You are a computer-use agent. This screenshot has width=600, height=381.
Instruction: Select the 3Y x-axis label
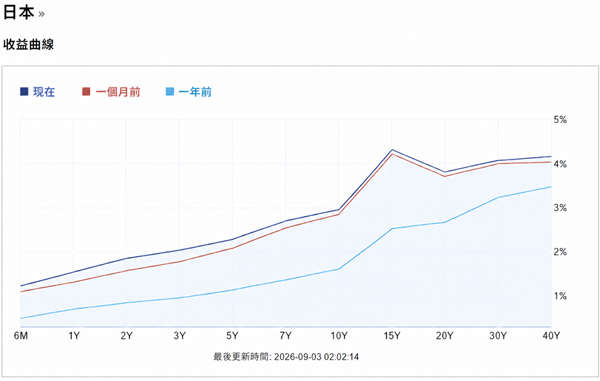[179, 336]
